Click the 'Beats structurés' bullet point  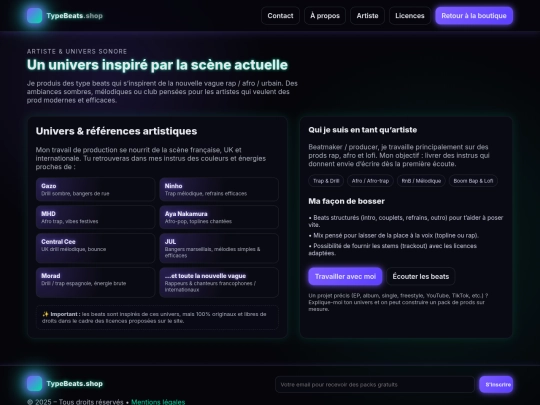406,221
